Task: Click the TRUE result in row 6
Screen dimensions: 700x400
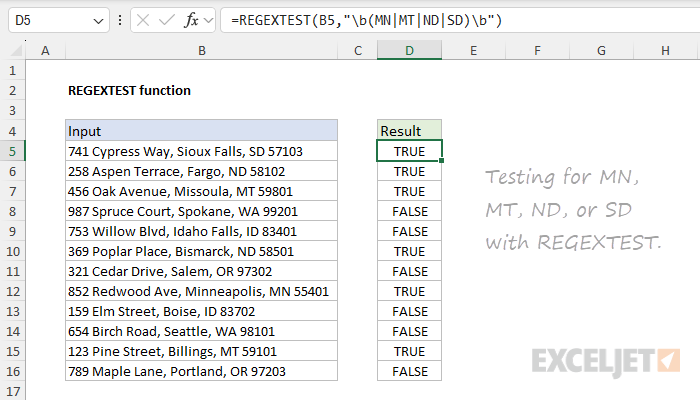Action: 409,171
